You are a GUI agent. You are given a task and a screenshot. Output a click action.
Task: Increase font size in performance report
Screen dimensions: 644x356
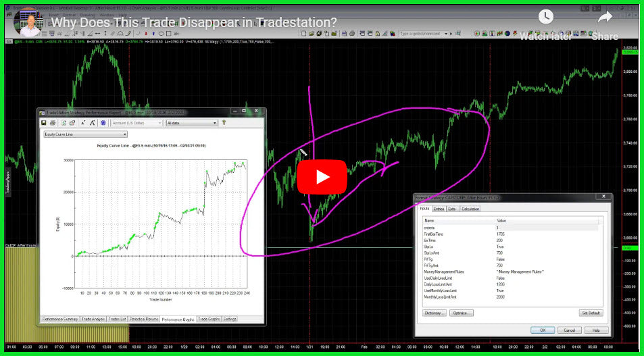[x=93, y=123]
